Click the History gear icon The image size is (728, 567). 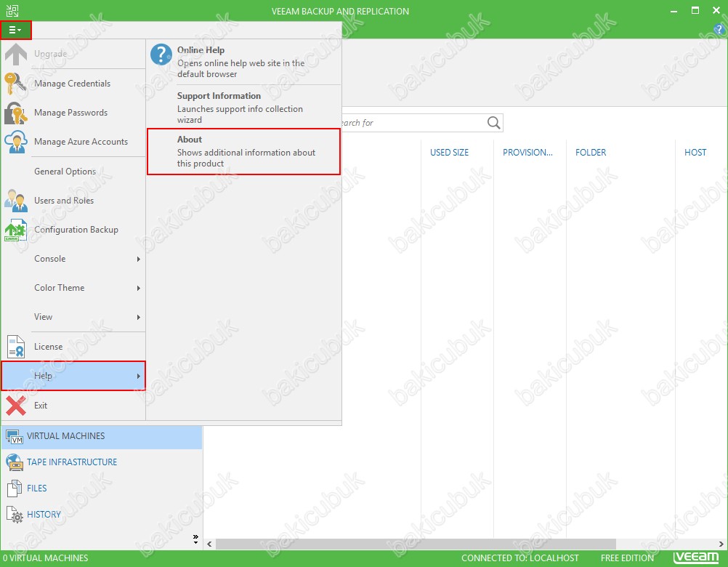click(x=15, y=515)
